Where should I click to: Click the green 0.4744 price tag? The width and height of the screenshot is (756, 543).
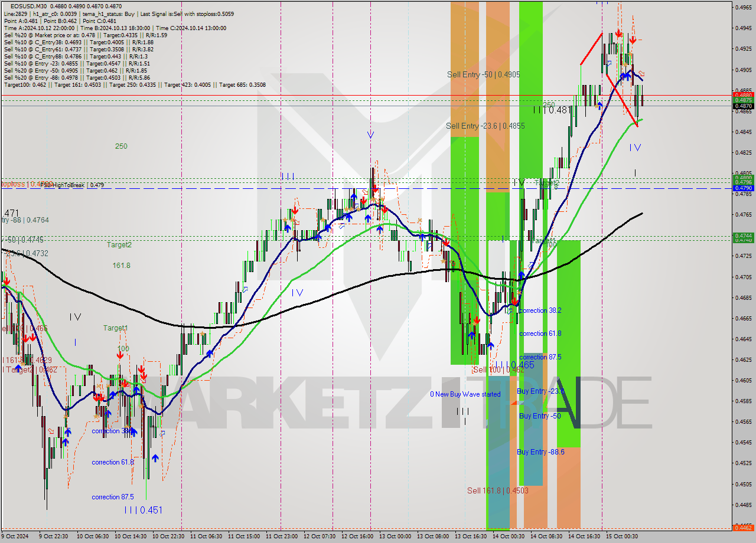pyautogui.click(x=743, y=235)
